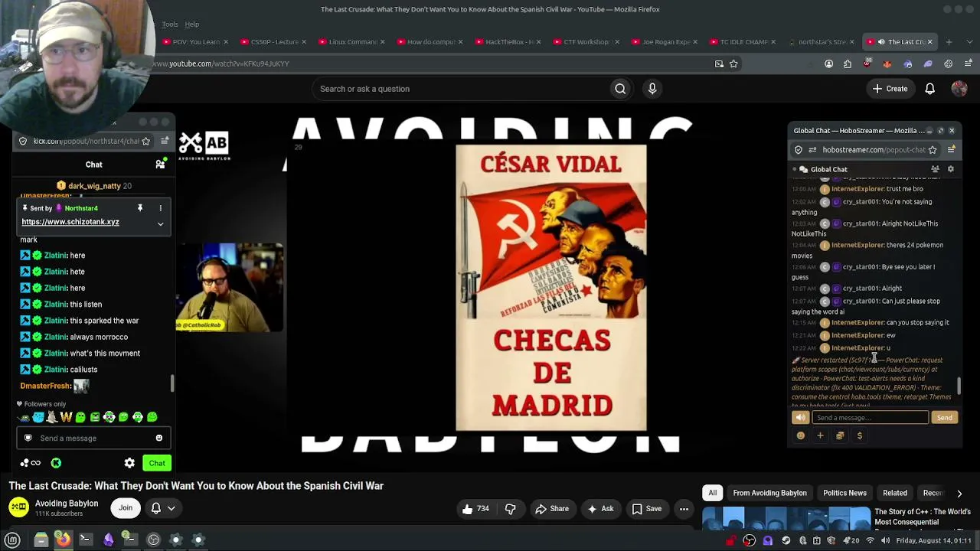Bookmark the kick.com popout page star
Viewport: 980px width, 551px height.
(x=145, y=141)
